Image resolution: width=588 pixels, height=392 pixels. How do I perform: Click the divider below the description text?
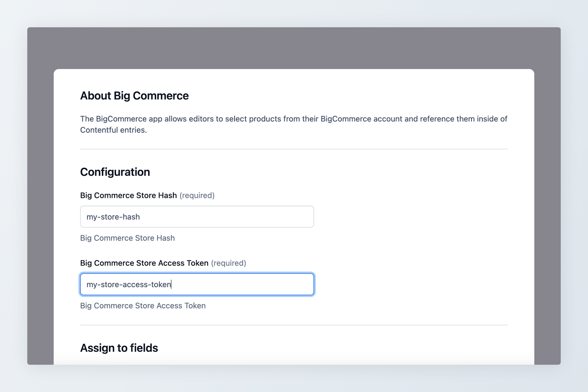tap(293, 149)
